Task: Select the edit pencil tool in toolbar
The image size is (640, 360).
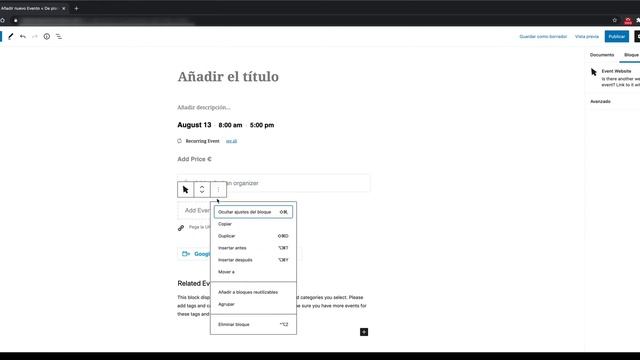Action: point(11,36)
